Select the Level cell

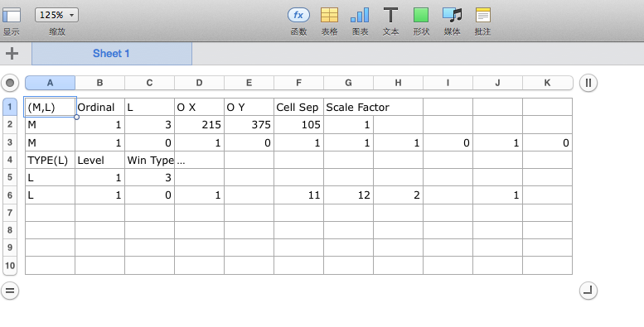(99, 160)
